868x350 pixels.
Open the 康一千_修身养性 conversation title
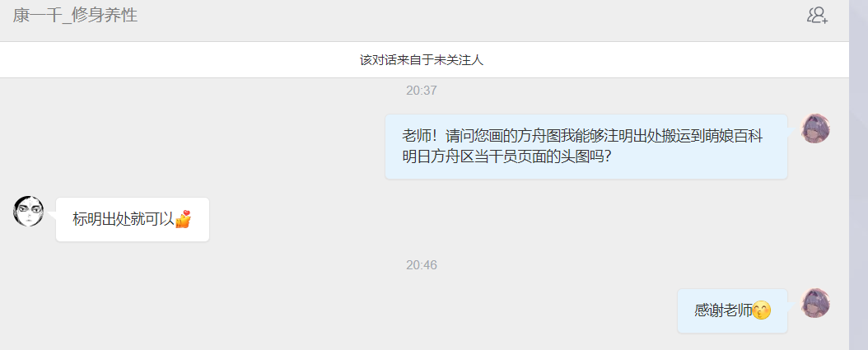click(75, 15)
